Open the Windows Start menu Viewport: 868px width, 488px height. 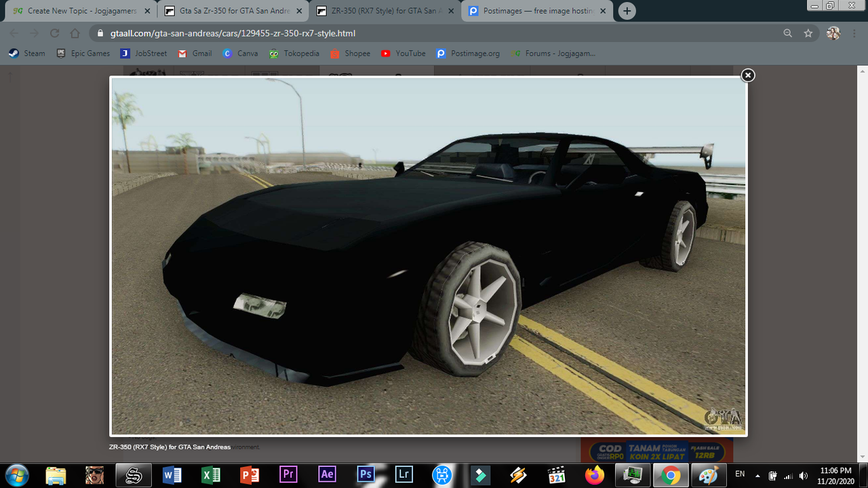pos(17,474)
